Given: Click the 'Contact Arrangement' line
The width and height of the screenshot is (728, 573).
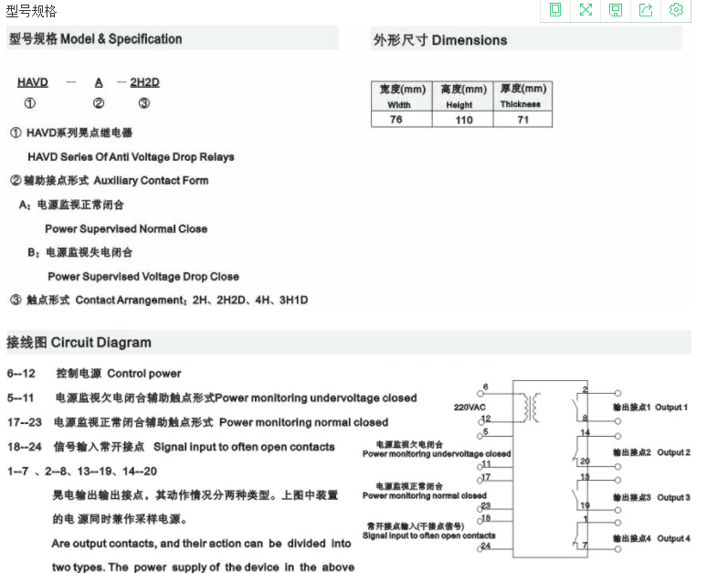Looking at the screenshot, I should 159,301.
